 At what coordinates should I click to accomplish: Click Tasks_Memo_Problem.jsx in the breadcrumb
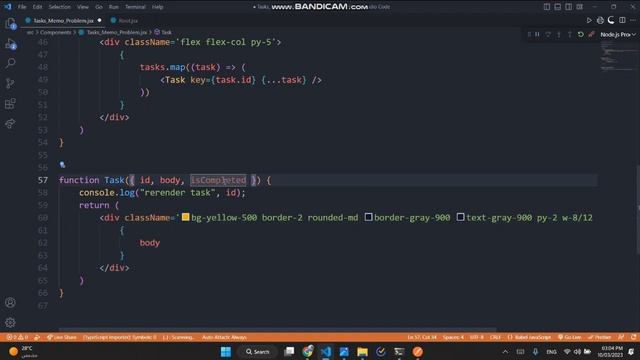pyautogui.click(x=117, y=32)
